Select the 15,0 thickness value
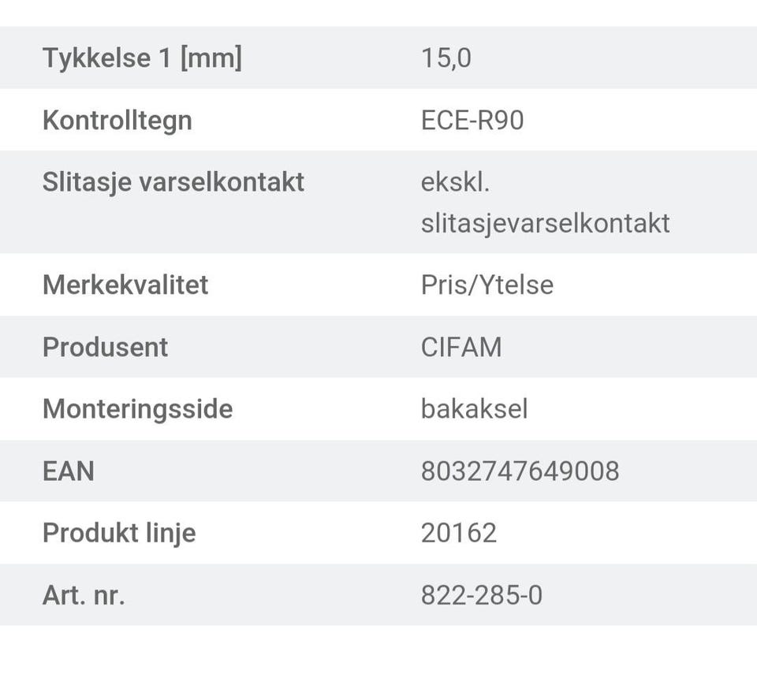 tap(446, 58)
